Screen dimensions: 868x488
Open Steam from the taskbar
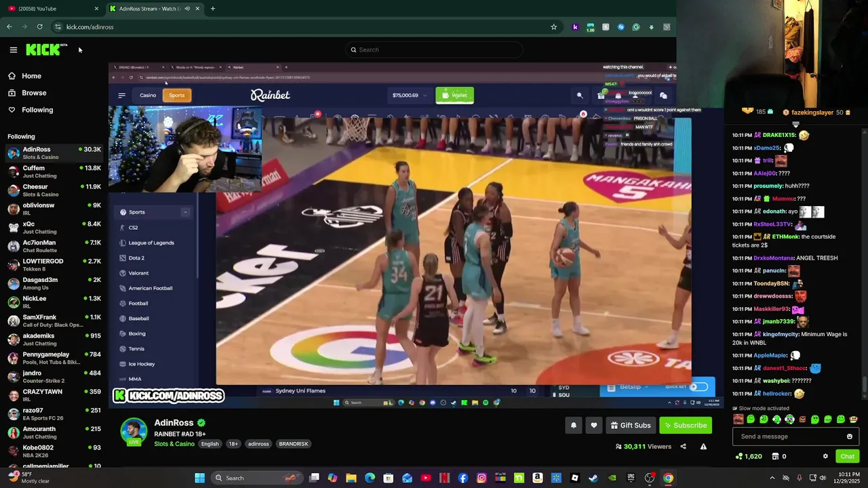pyautogui.click(x=593, y=478)
